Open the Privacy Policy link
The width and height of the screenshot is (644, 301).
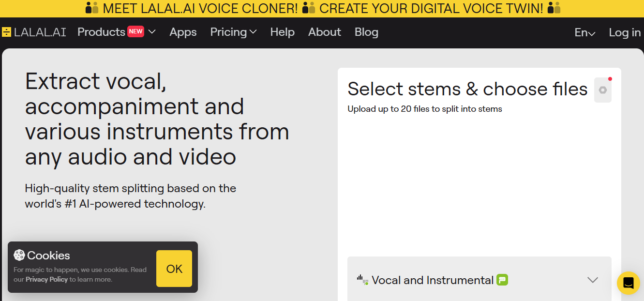[46, 279]
